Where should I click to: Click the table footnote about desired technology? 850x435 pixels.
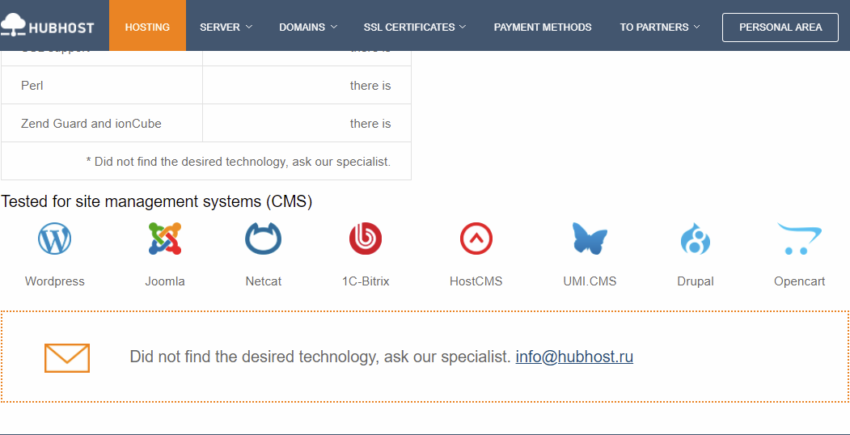239,162
